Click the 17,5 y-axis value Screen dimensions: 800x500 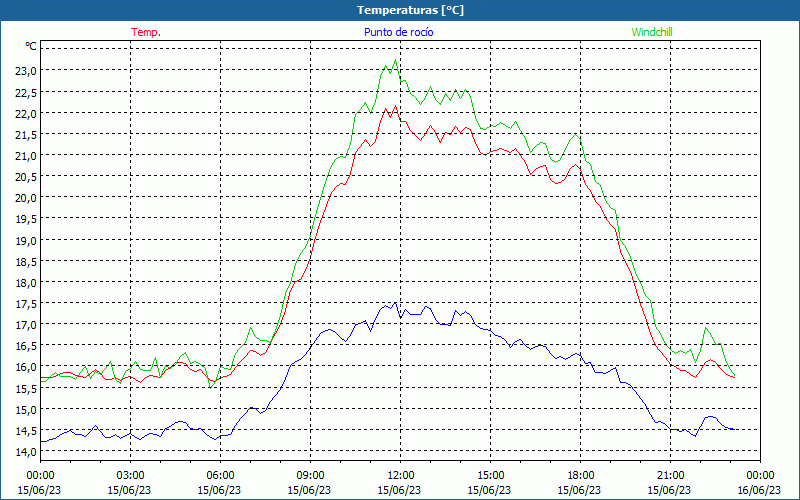(x=26, y=304)
